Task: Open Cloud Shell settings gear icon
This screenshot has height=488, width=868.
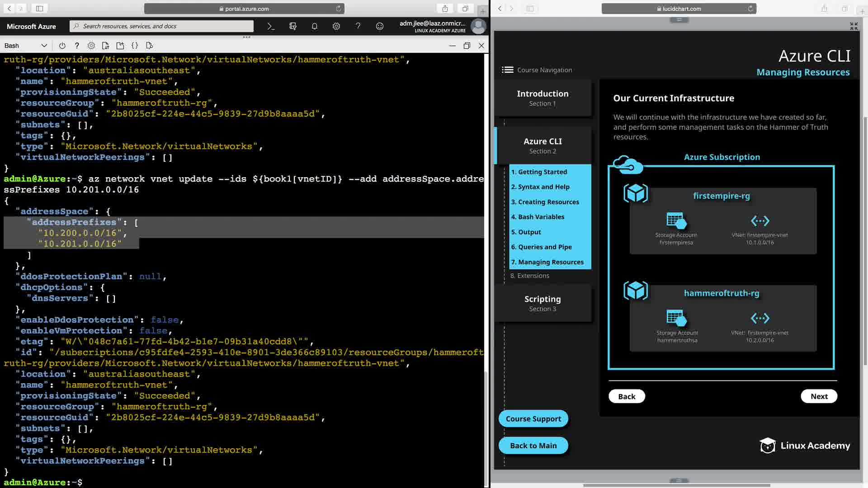Action: pos(91,46)
